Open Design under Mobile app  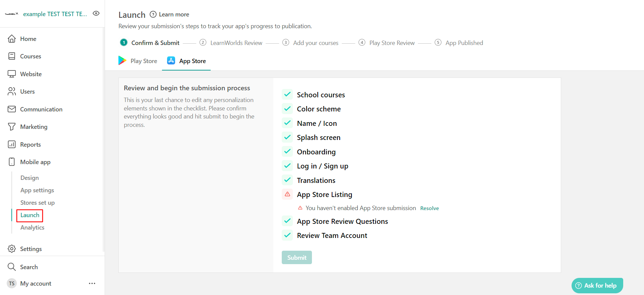pos(30,178)
